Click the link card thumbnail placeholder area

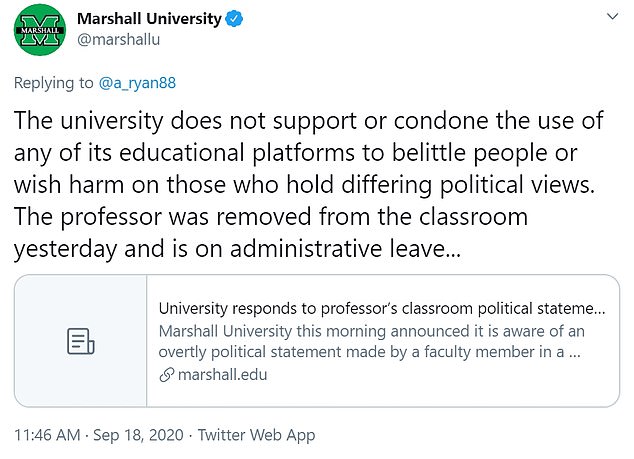pos(80,341)
